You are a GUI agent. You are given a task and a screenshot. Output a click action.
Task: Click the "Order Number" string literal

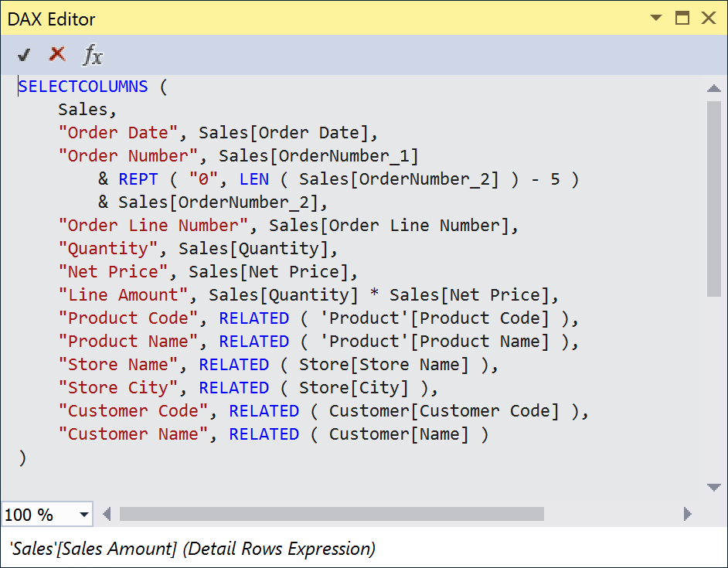pyautogui.click(x=128, y=155)
